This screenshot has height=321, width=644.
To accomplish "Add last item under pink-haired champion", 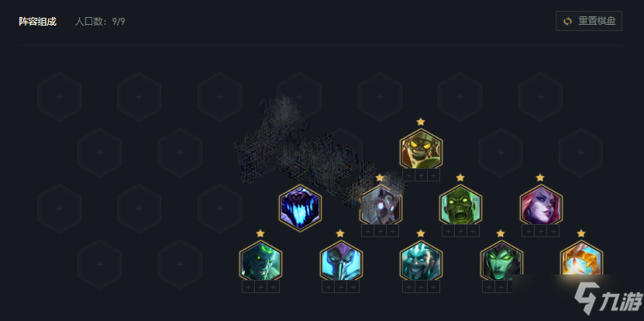I will tap(553, 231).
